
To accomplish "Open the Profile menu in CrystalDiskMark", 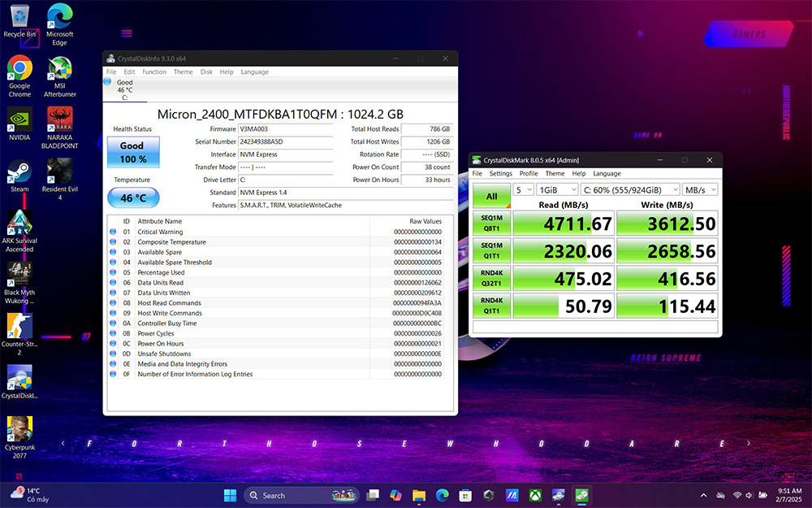I will click(529, 173).
